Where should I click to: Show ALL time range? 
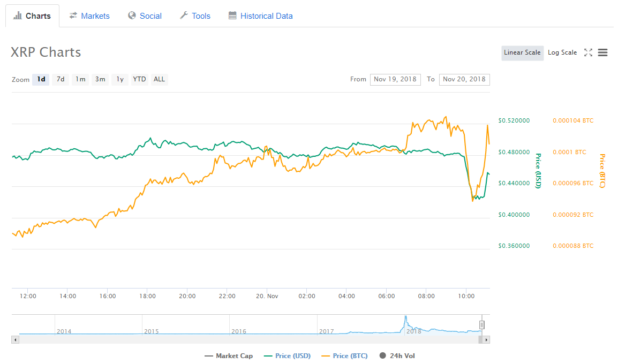(159, 79)
